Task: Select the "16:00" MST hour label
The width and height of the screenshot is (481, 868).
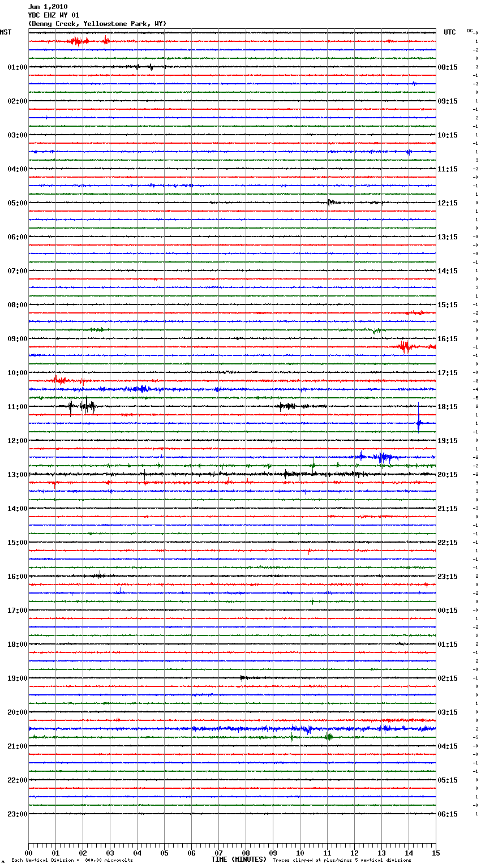Action: click(18, 577)
